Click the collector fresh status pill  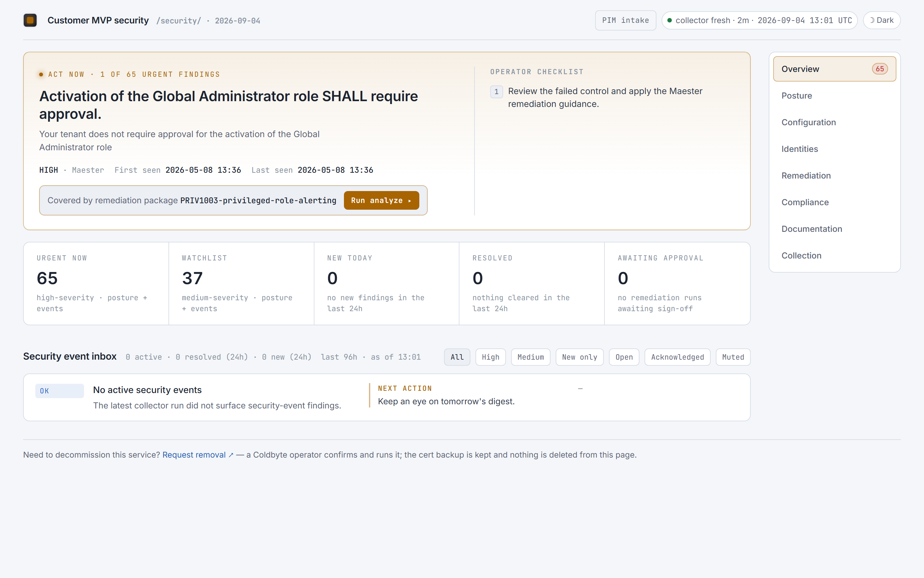click(x=759, y=20)
